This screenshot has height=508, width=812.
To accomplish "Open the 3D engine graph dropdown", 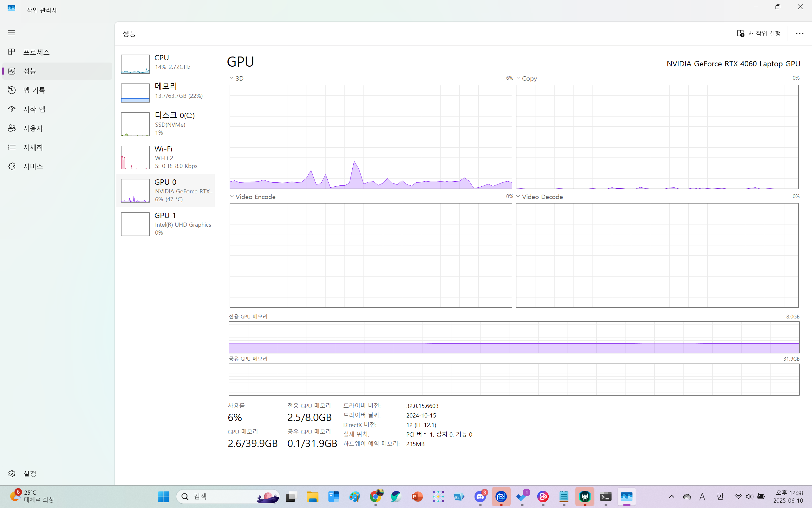I will [x=237, y=78].
